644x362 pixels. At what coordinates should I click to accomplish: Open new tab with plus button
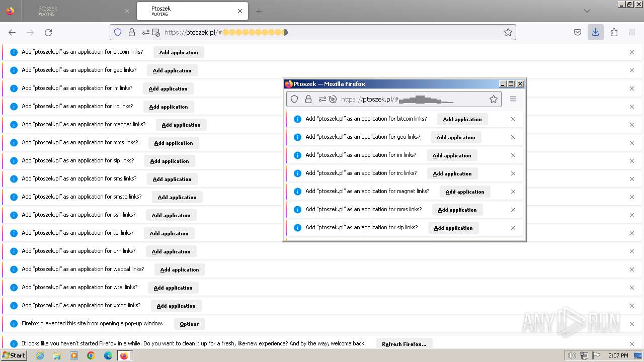point(259,11)
